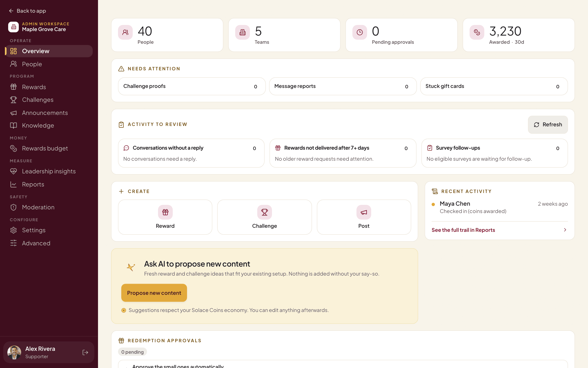The image size is (588, 368).
Task: Click the Back to app arrow
Action: (x=11, y=11)
